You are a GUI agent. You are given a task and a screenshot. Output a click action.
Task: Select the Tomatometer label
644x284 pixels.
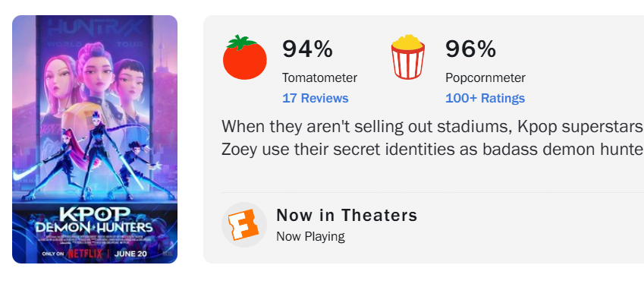(x=319, y=77)
